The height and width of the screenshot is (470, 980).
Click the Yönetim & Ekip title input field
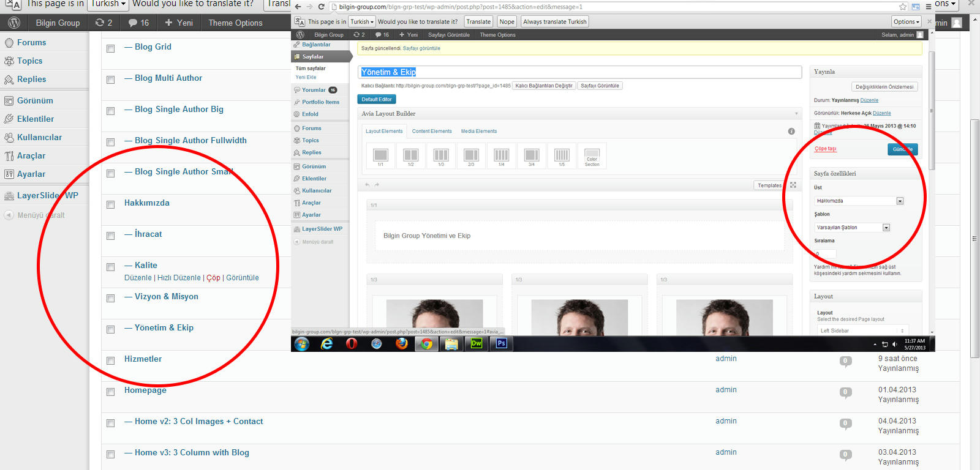click(x=579, y=72)
